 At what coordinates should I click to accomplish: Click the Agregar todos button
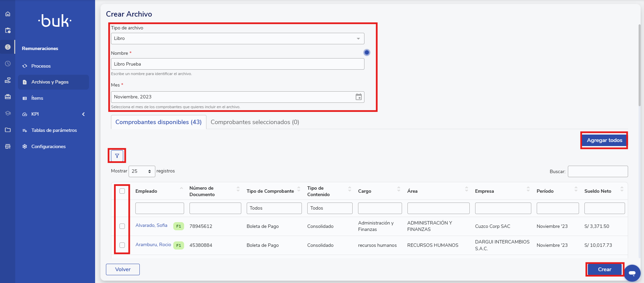604,140
